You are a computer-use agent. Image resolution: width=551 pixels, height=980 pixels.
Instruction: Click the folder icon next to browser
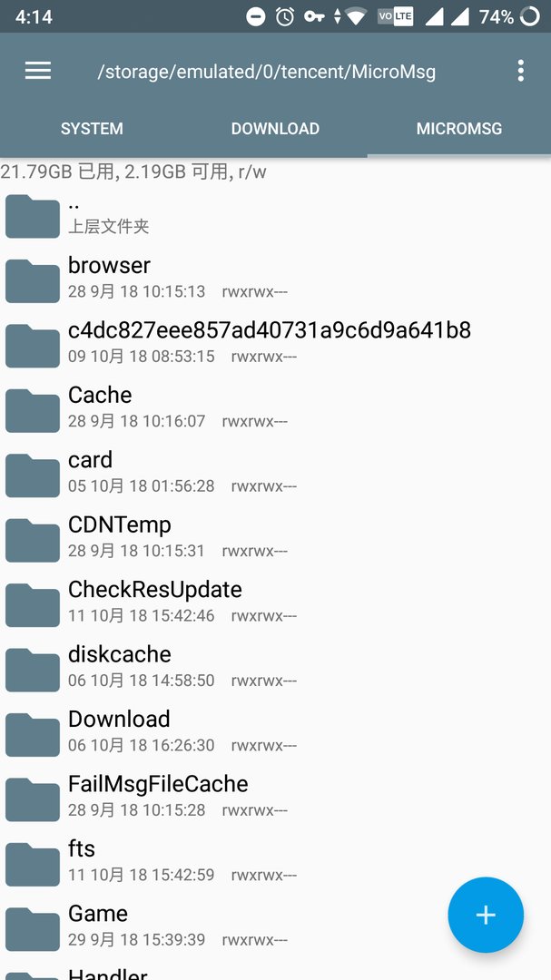[x=33, y=281]
